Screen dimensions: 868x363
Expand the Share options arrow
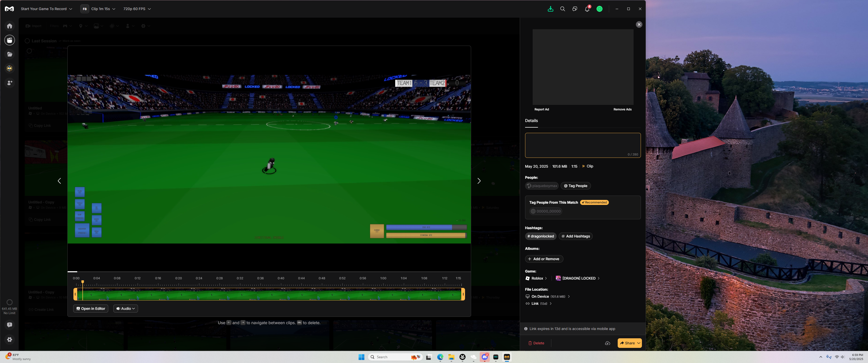(639, 343)
